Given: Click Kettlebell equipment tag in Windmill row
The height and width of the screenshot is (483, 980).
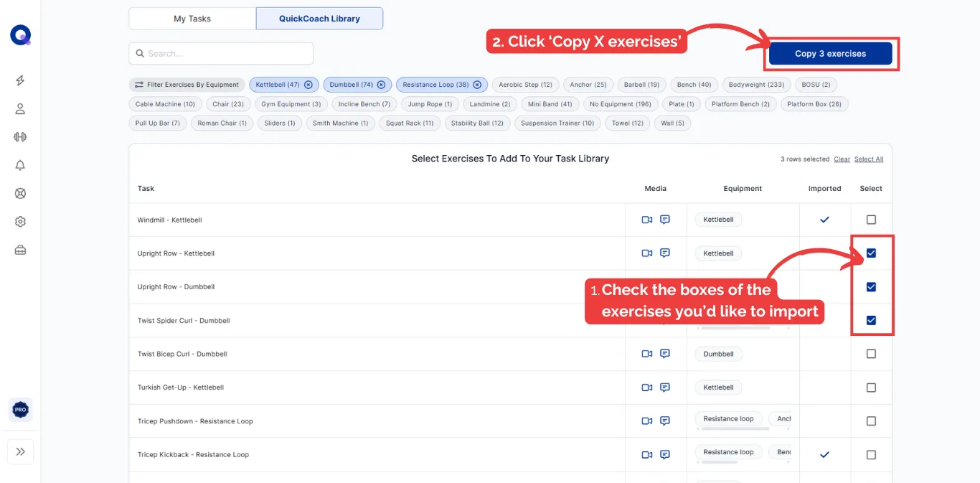Looking at the screenshot, I should [x=718, y=220].
